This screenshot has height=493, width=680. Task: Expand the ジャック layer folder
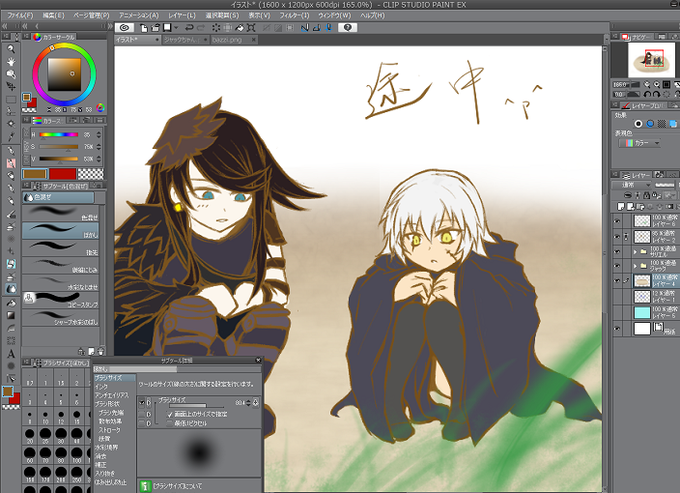635,266
